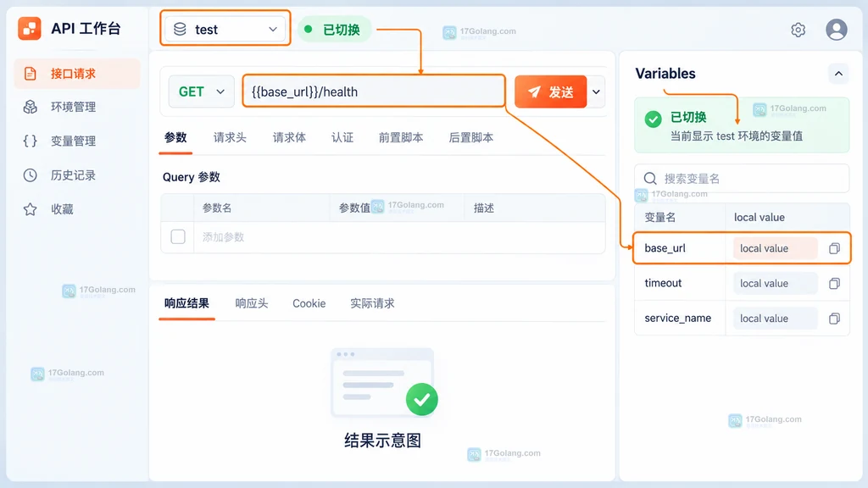Click the service_name local value field

pyautogui.click(x=775, y=319)
